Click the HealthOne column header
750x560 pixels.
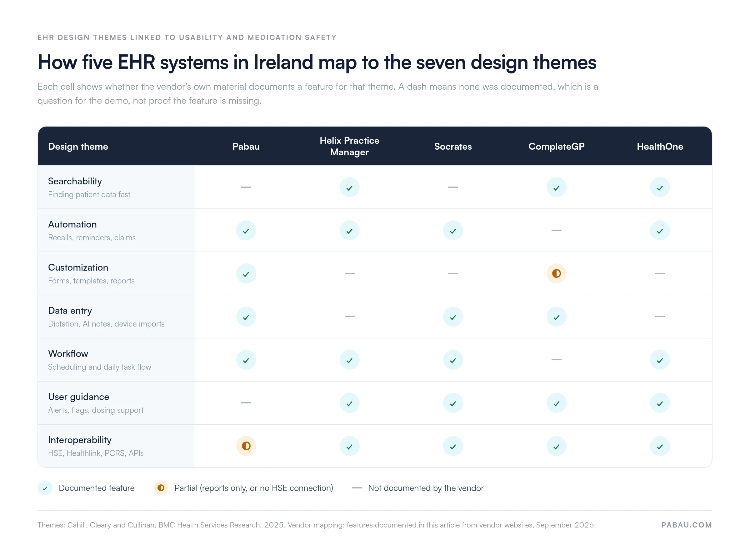point(659,147)
